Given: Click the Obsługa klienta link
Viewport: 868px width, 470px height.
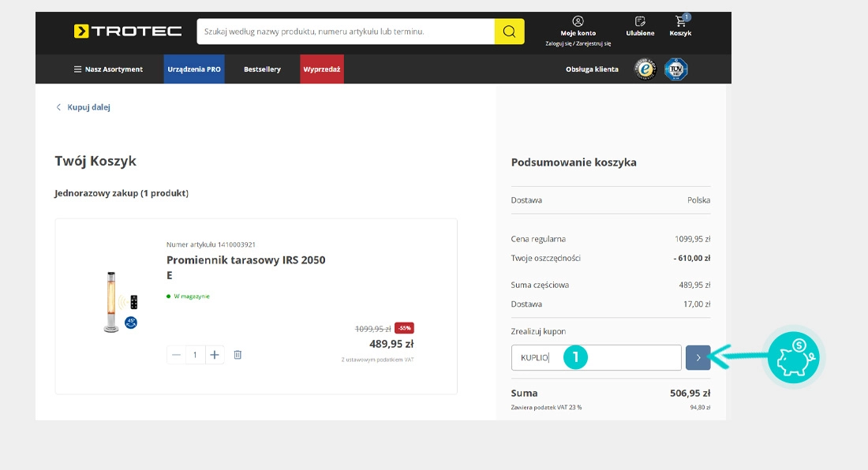Looking at the screenshot, I should click(x=592, y=69).
